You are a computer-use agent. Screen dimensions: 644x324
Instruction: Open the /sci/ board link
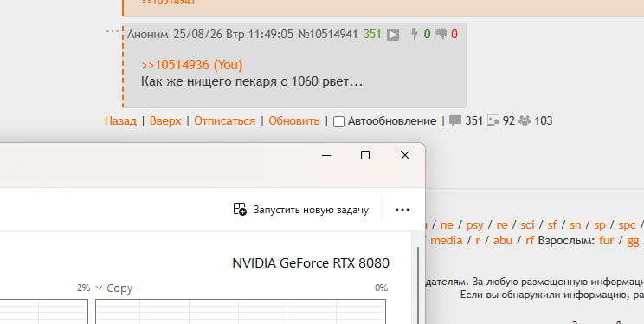coord(527,225)
